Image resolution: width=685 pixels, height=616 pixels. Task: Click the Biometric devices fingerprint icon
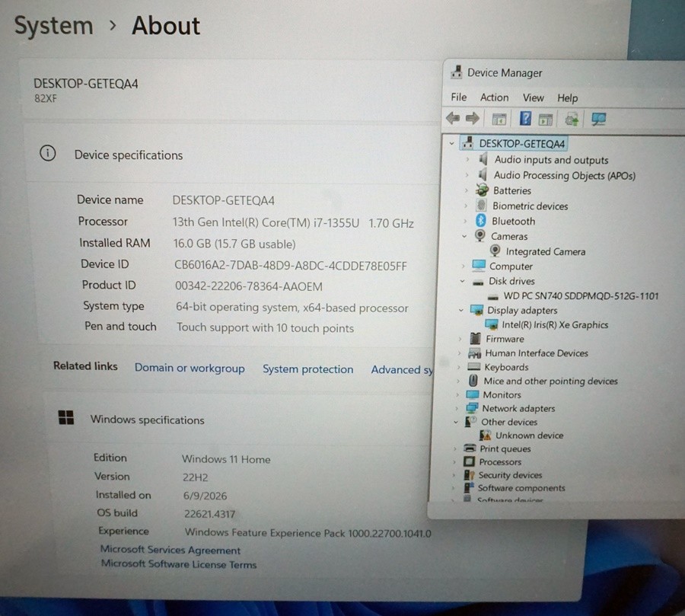coord(482,206)
